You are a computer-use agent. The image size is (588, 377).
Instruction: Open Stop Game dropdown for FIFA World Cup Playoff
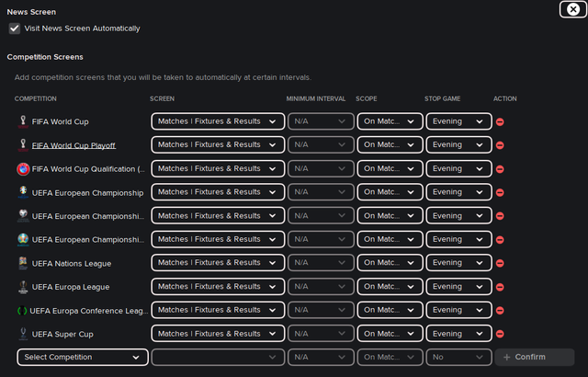tap(458, 144)
